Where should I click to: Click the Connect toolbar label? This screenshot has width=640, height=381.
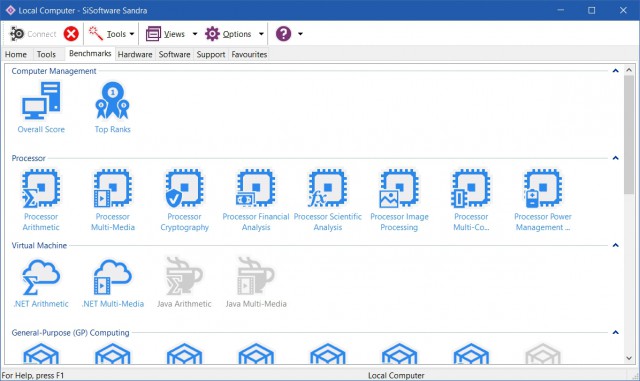(x=42, y=34)
